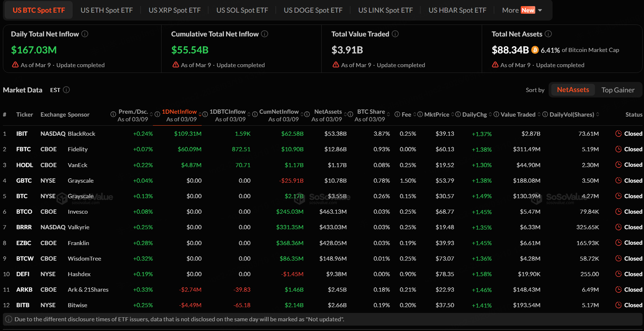Click the info icon next to Daily Total Net Inflow
644x331 pixels.
85,34
